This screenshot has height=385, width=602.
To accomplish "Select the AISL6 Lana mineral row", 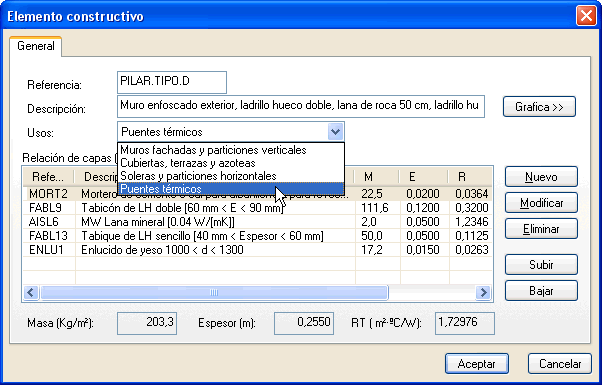I will [x=257, y=221].
